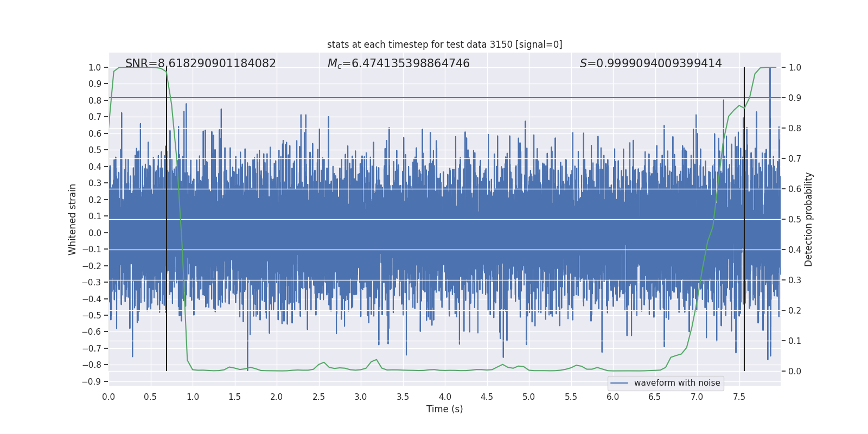Click the −0.6 Whitened strain tick label
This screenshot has width=868, height=434.
pos(92,332)
